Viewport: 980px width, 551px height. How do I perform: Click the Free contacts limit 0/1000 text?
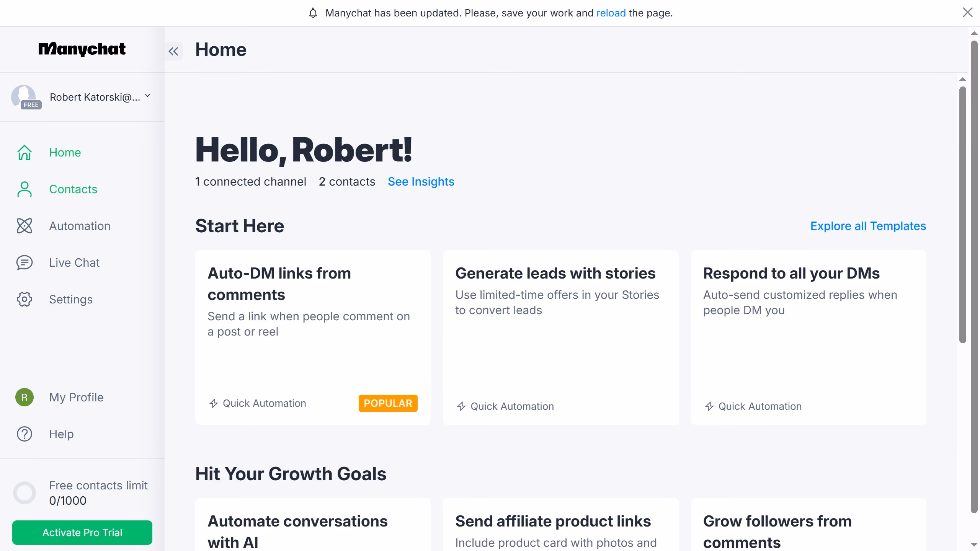[98, 493]
